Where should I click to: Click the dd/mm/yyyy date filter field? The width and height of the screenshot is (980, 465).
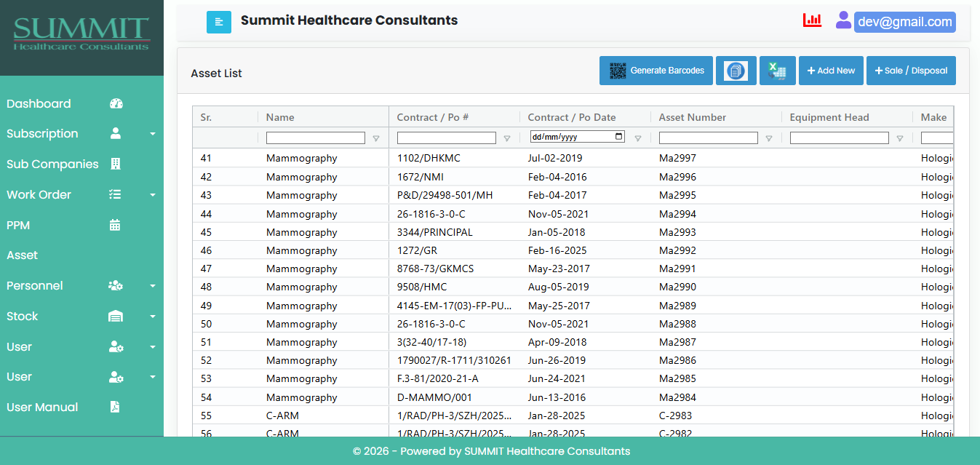click(578, 137)
